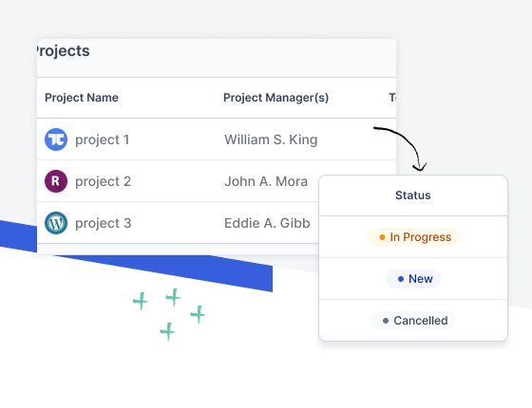
Task: Select the New status option
Action: point(413,279)
